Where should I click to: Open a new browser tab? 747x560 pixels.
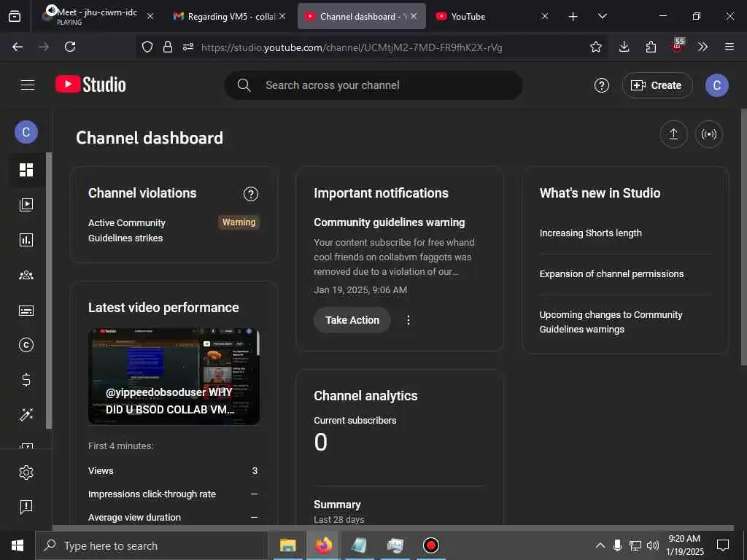click(x=573, y=17)
